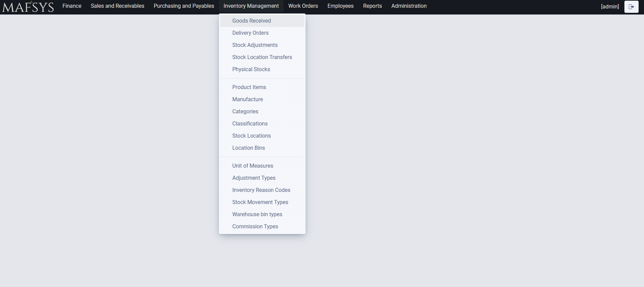Open the Reports menu
Viewport: 644px width, 287px height.
click(x=372, y=6)
